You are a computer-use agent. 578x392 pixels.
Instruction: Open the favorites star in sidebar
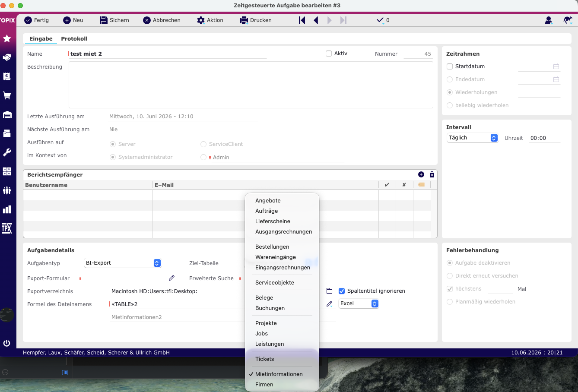click(x=7, y=38)
